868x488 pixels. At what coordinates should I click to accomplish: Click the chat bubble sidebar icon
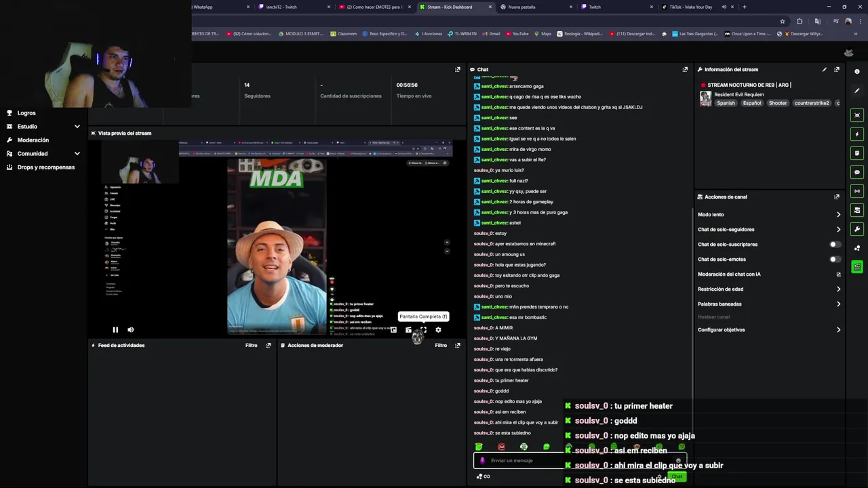[x=857, y=172]
